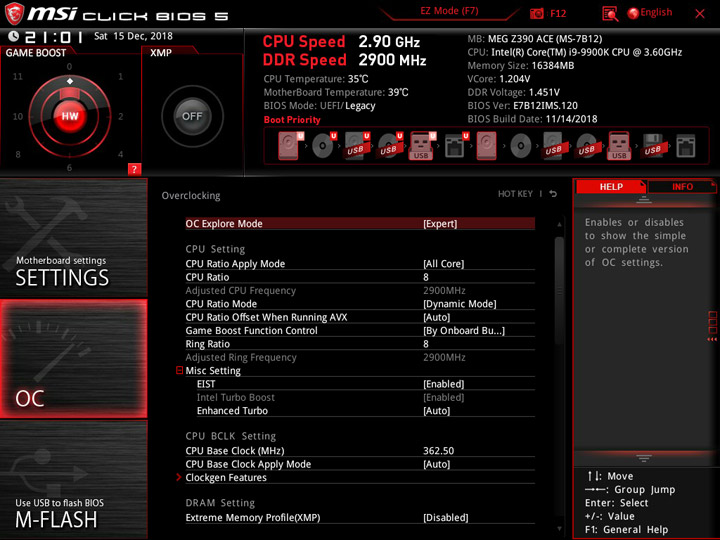Open CPU Ratio Offset When Running AVX option
720x540 pixels.
[x=360, y=317]
